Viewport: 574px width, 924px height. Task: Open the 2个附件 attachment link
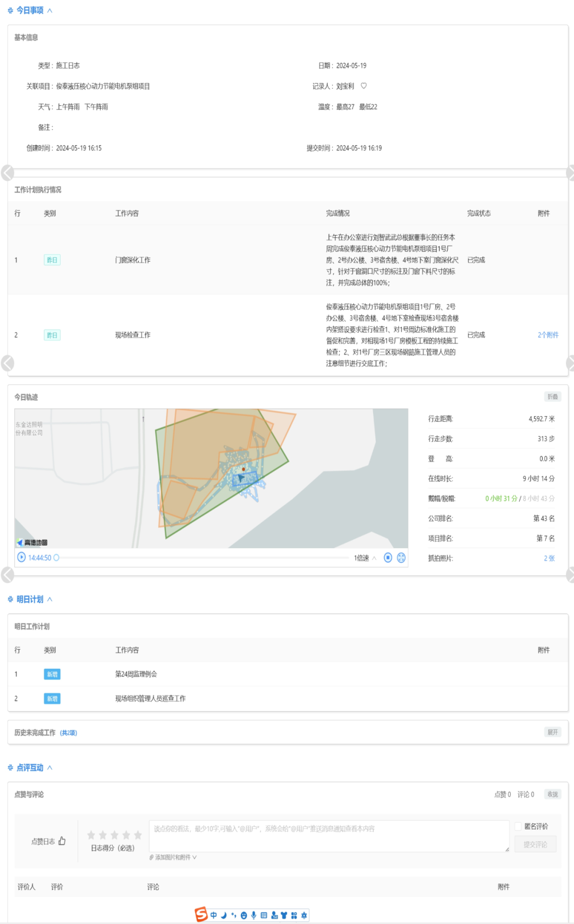548,335
